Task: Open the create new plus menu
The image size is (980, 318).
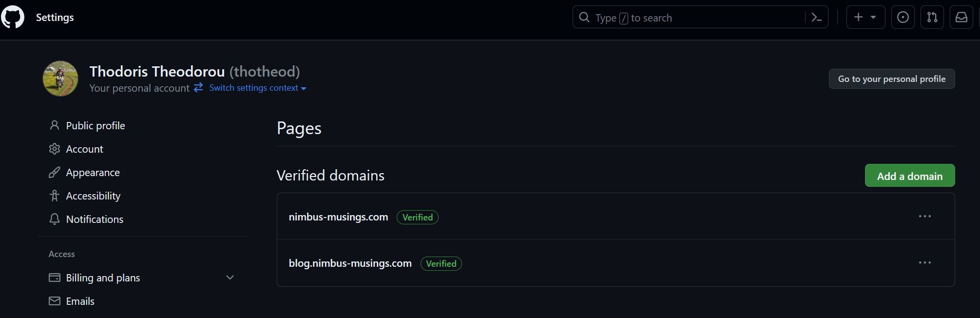Action: click(x=865, y=18)
